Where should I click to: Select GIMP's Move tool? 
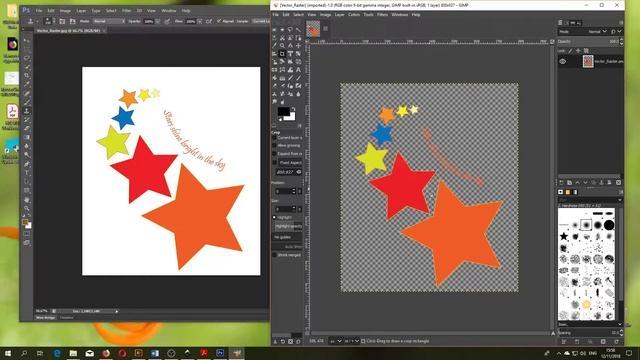[x=298, y=45]
